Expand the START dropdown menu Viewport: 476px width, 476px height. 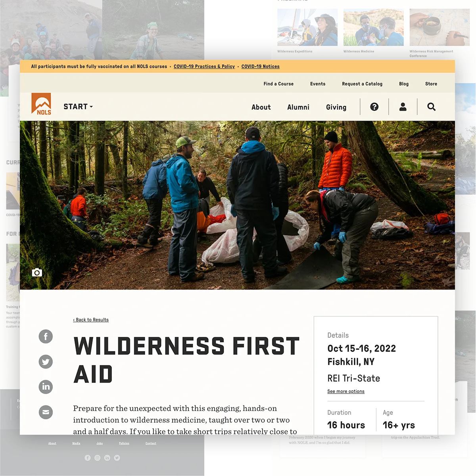(x=78, y=107)
